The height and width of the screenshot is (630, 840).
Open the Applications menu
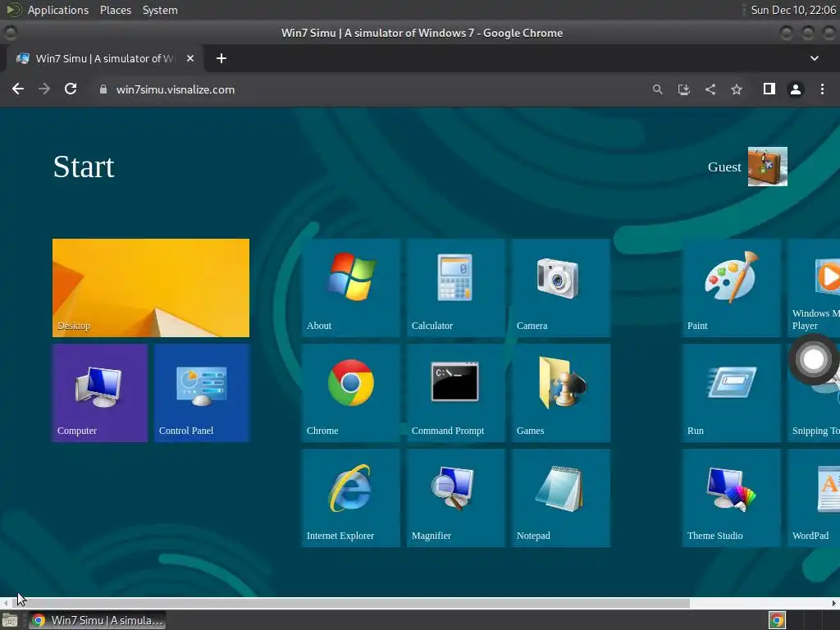58,10
